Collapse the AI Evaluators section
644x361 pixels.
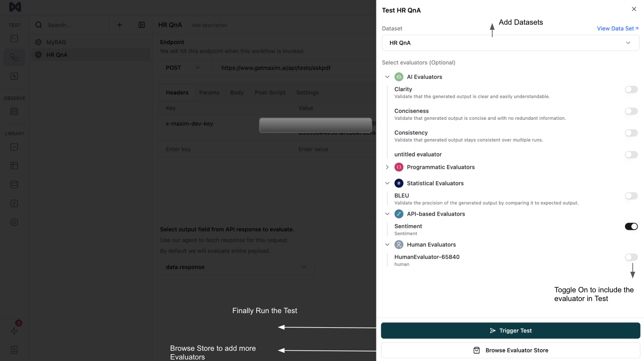387,77
